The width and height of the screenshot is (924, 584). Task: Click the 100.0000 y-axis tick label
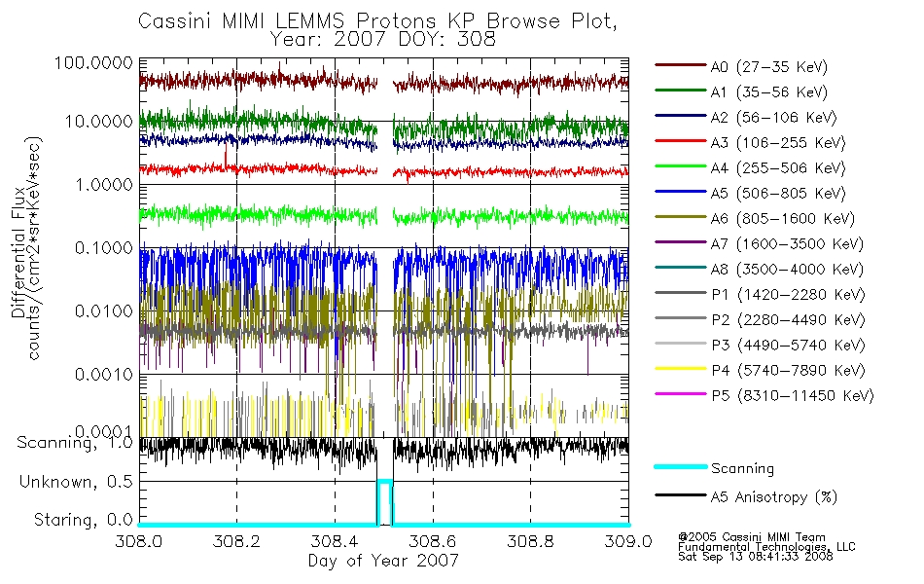tap(93, 62)
